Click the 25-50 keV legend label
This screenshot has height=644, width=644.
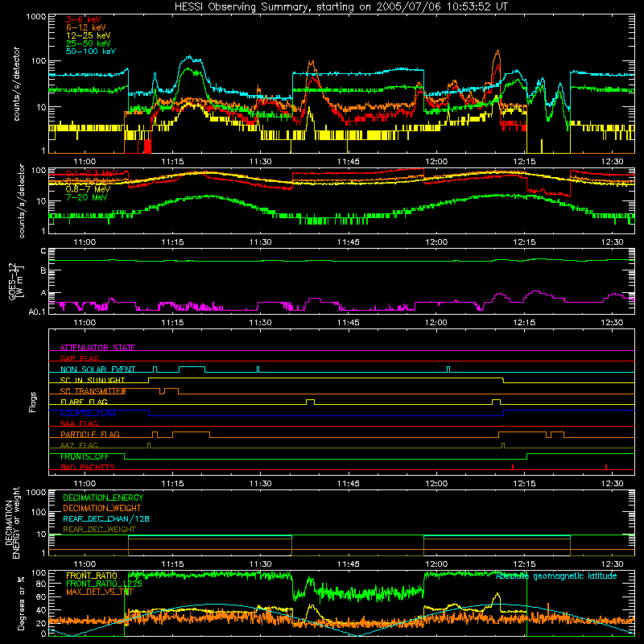tap(89, 43)
